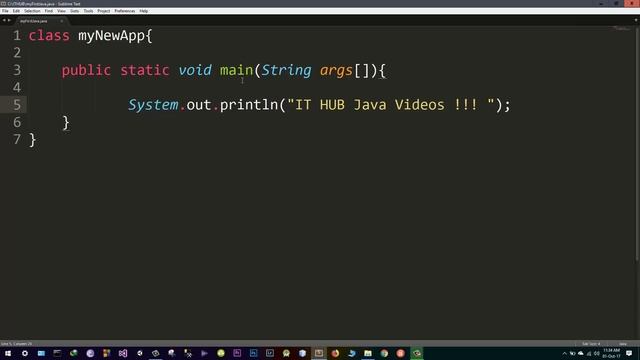
Task: Click line number 3 in the gutter
Action: [x=17, y=70]
